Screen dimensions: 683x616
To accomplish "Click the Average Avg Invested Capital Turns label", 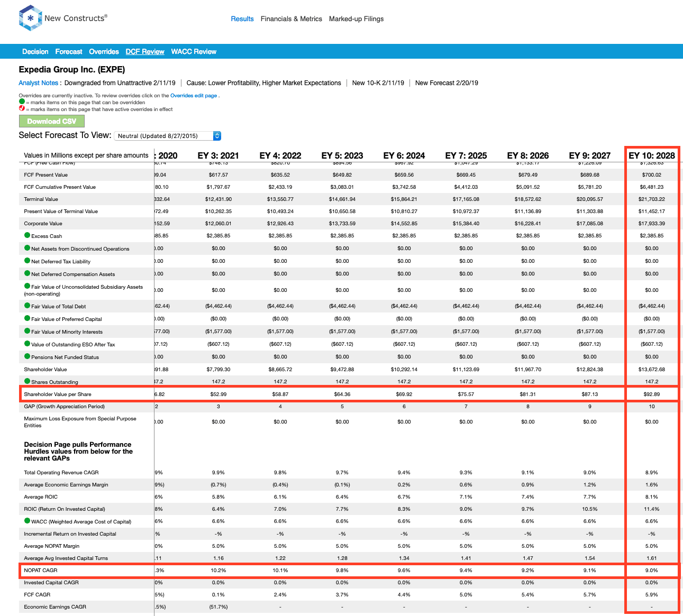I will [66, 558].
